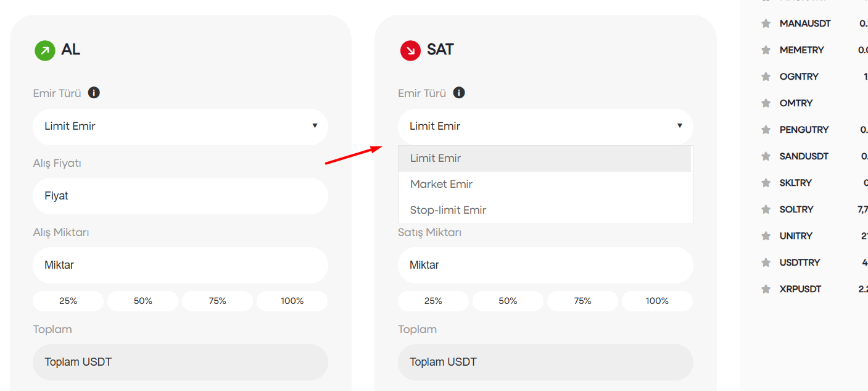The height and width of the screenshot is (391, 868).
Task: Click the Alış Fiyatı price field
Action: (180, 196)
